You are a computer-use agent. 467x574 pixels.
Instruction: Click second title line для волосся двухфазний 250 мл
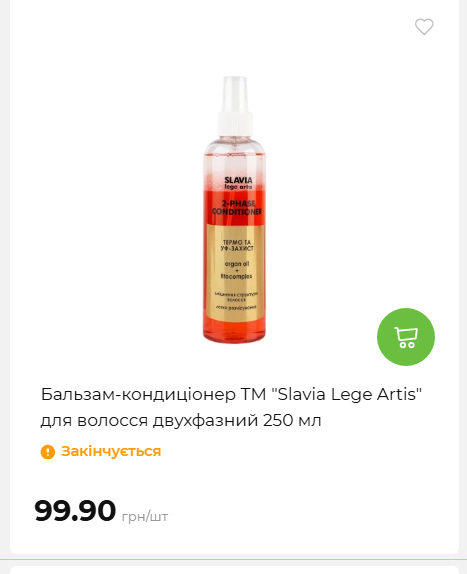181,420
